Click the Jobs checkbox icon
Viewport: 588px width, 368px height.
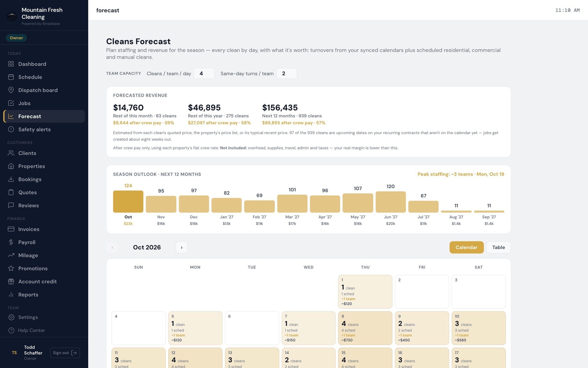click(x=11, y=103)
